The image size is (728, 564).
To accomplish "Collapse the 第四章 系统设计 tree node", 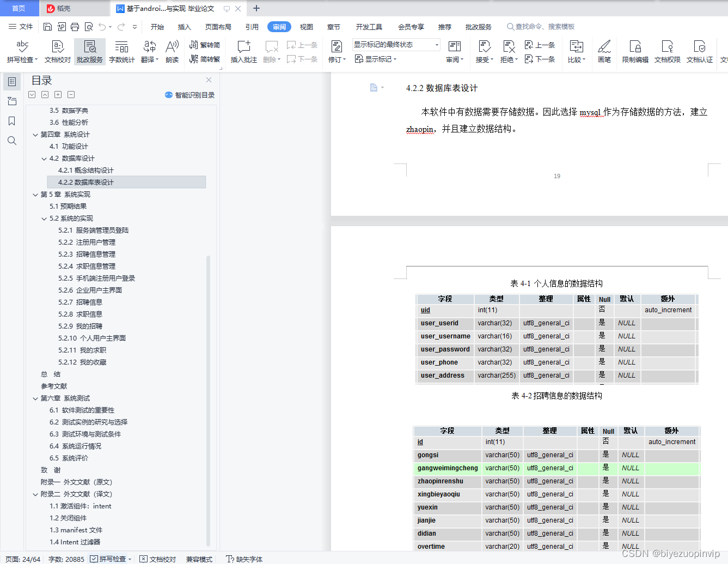I will point(35,135).
